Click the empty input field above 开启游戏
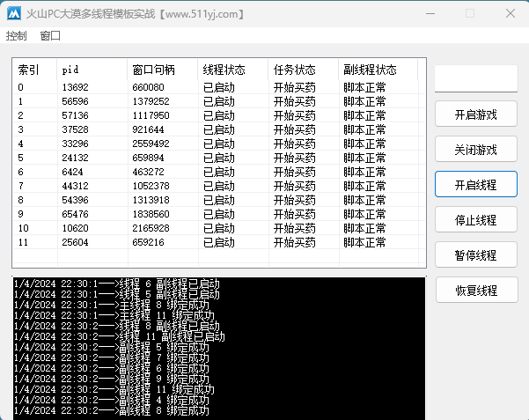The height and width of the screenshot is (420, 529). (475, 78)
